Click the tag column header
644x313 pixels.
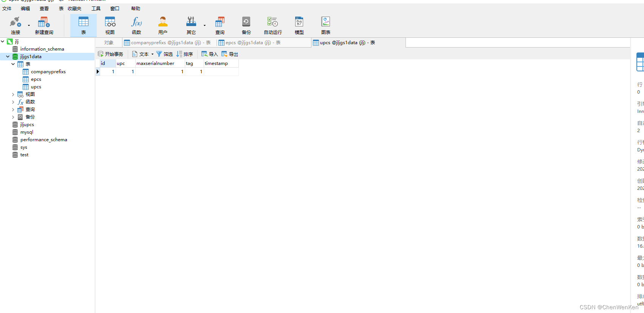coord(194,63)
